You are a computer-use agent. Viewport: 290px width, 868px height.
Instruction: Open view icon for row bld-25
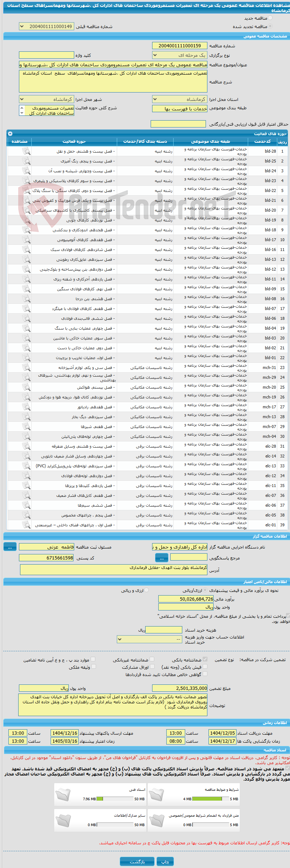26,161
